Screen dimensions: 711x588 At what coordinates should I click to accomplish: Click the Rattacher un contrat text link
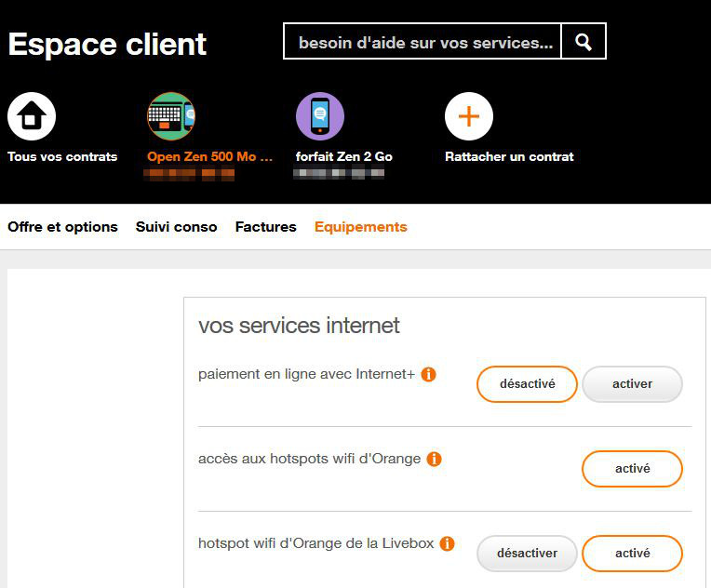pyautogui.click(x=509, y=156)
